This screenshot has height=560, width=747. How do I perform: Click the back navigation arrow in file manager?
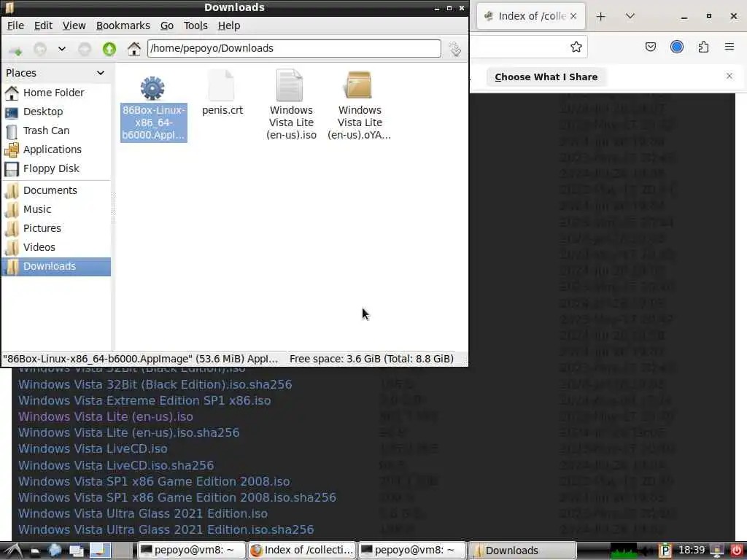point(40,49)
